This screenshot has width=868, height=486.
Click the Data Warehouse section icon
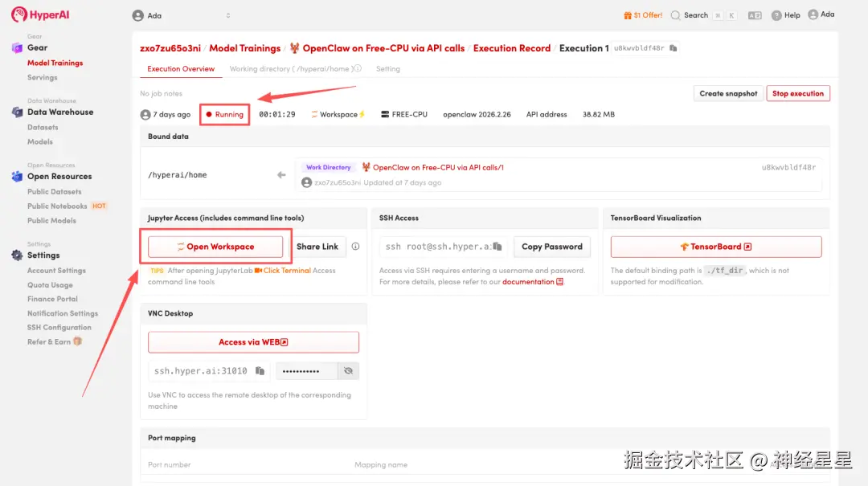coord(17,112)
